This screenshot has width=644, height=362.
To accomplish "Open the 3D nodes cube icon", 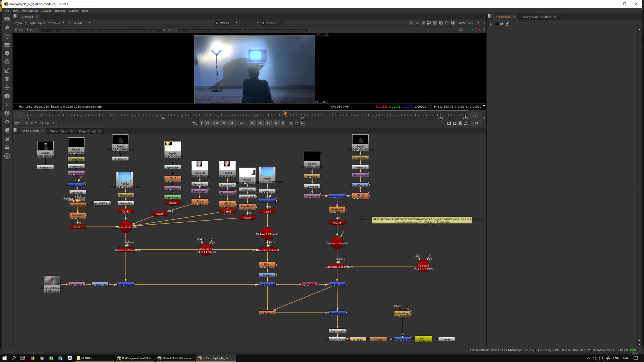I will click(x=7, y=96).
